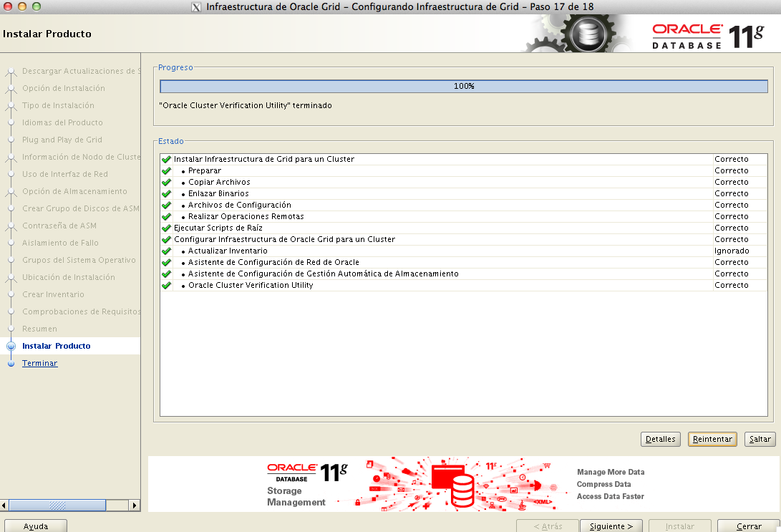Open the Detalles button
781x532 pixels.
(x=660, y=439)
